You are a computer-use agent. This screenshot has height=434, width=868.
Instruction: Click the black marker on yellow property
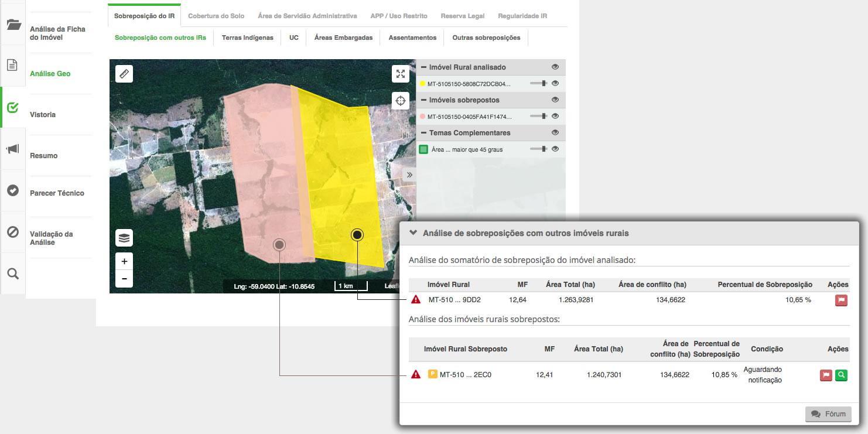(357, 235)
